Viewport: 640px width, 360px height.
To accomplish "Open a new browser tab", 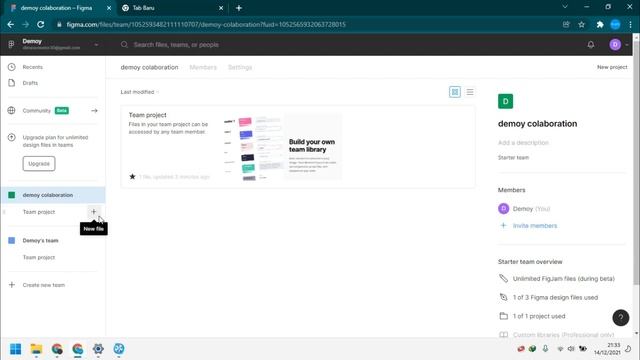I will click(239, 8).
